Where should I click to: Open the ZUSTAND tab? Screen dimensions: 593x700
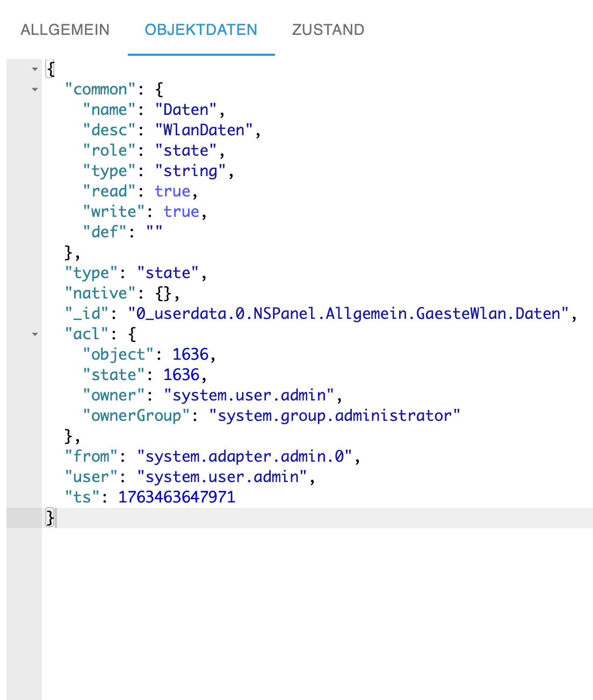click(328, 30)
